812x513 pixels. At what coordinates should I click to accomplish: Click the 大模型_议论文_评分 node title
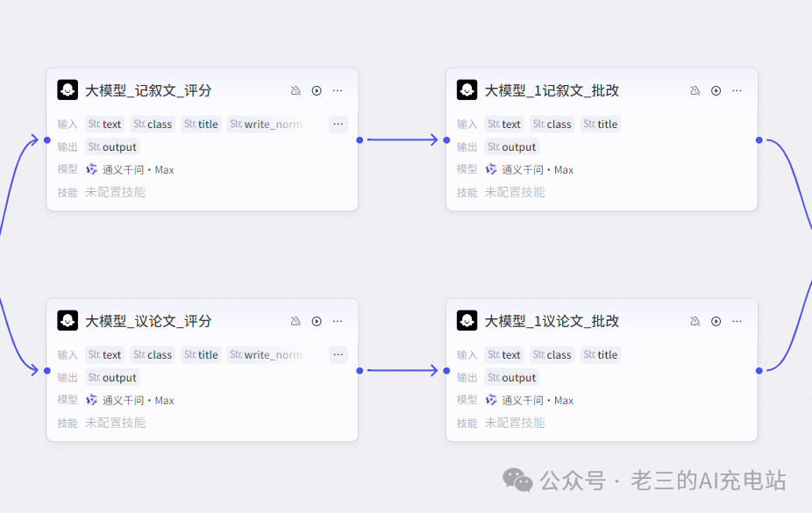pos(148,321)
